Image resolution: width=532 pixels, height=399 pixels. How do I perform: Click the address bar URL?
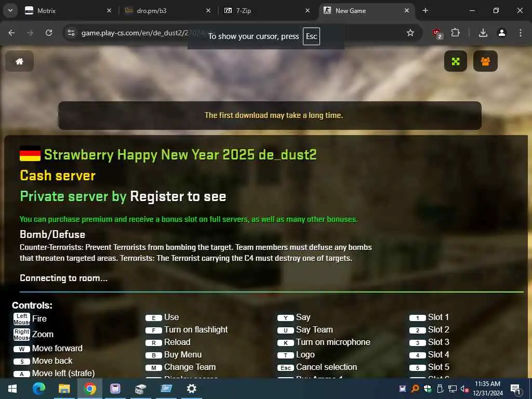pyautogui.click(x=135, y=33)
